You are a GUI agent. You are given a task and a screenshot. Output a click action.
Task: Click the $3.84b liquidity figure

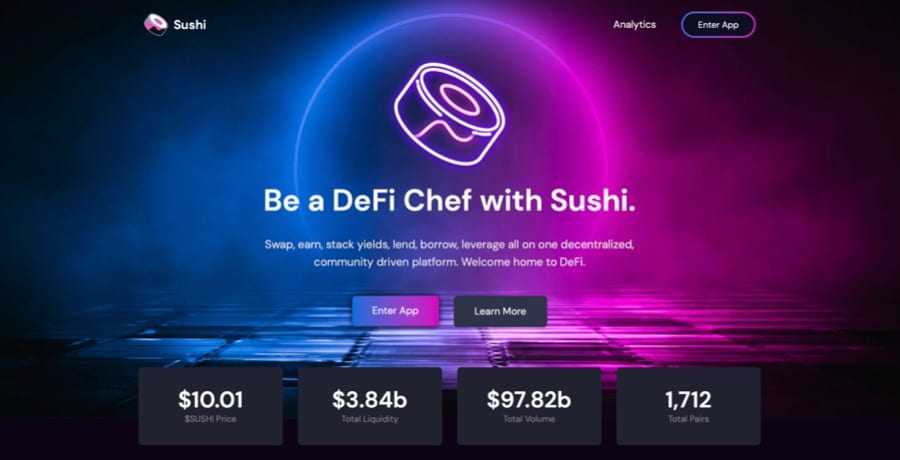point(370,400)
